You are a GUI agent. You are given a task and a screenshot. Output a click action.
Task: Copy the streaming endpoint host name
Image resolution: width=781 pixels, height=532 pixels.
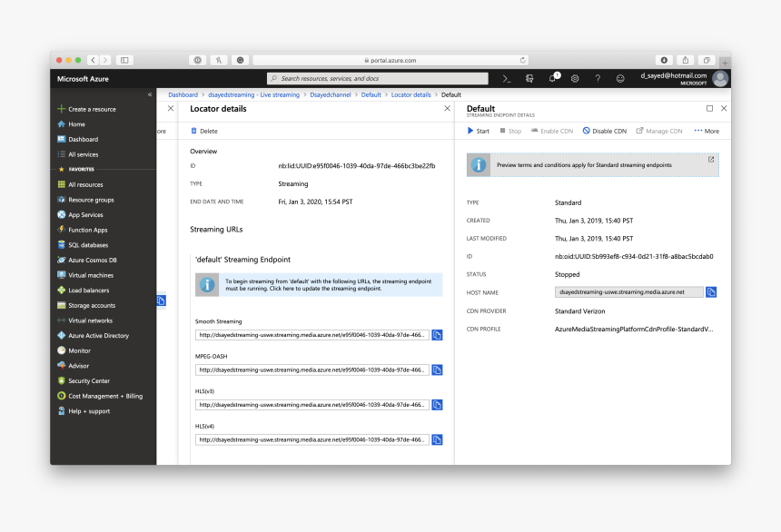[711, 292]
